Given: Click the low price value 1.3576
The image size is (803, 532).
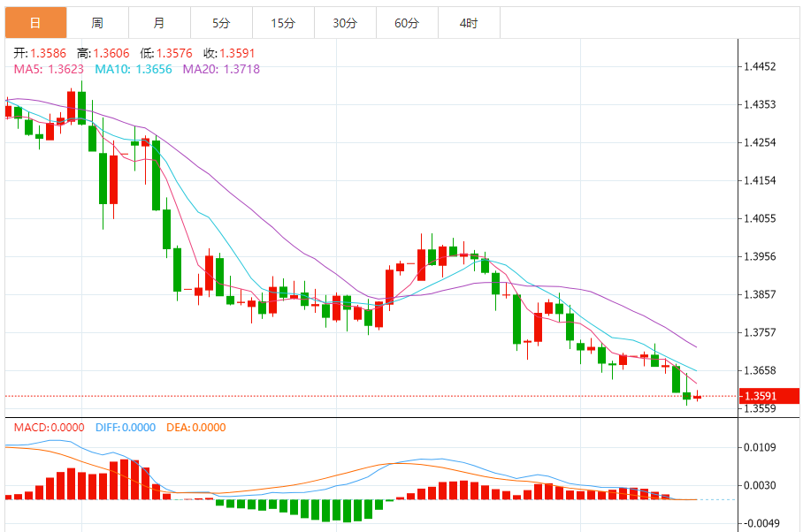Looking at the screenshot, I should (174, 53).
